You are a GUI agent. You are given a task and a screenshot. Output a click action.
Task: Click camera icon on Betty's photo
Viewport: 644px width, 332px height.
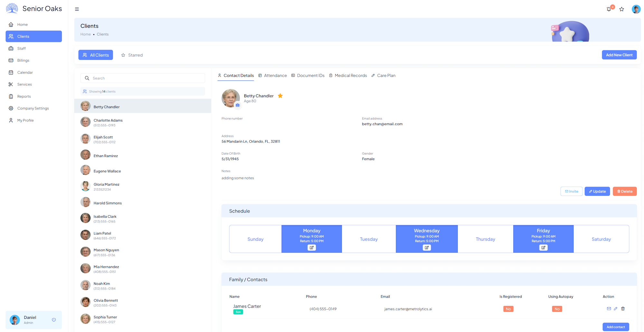[x=238, y=105]
